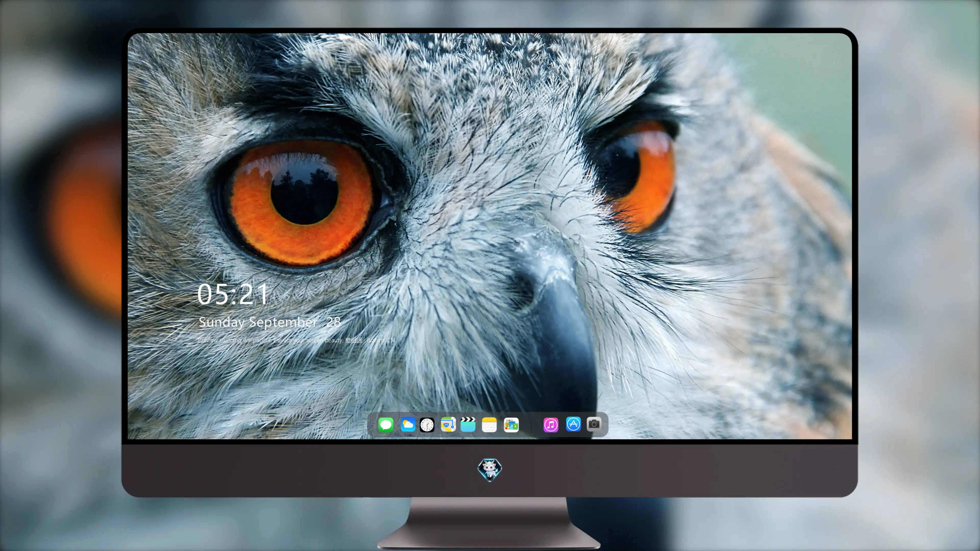
Task: Open the Videos clapperboard app
Action: click(x=468, y=424)
